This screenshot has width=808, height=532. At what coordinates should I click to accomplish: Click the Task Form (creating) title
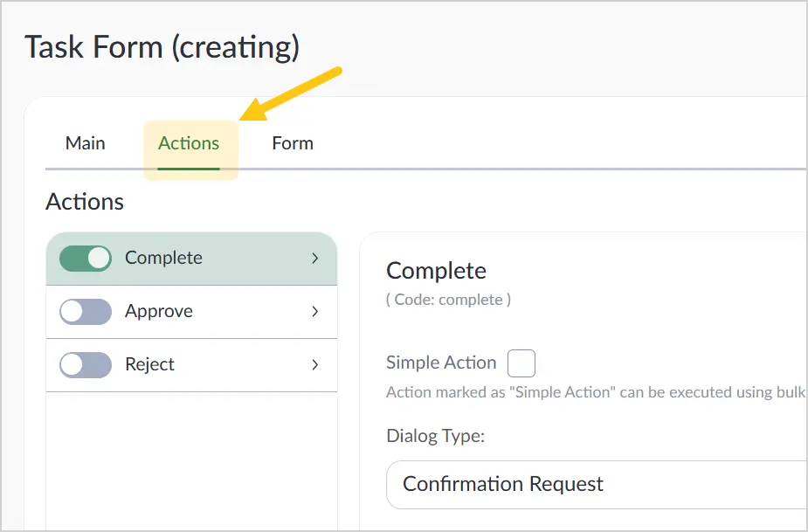162,47
